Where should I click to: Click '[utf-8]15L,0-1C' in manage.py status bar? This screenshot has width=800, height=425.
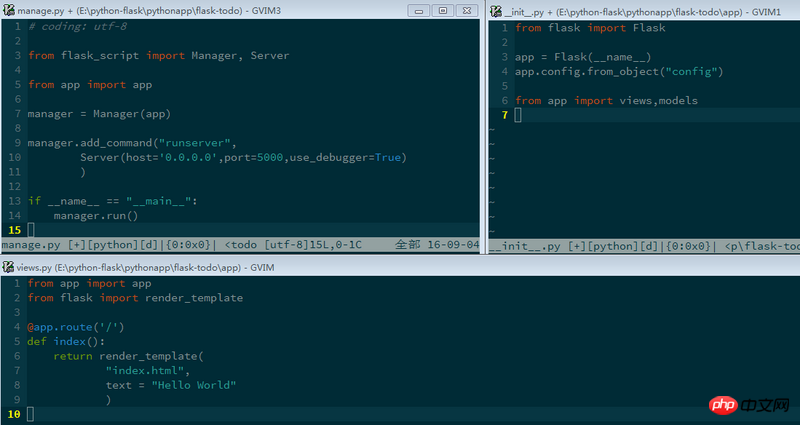pos(313,245)
